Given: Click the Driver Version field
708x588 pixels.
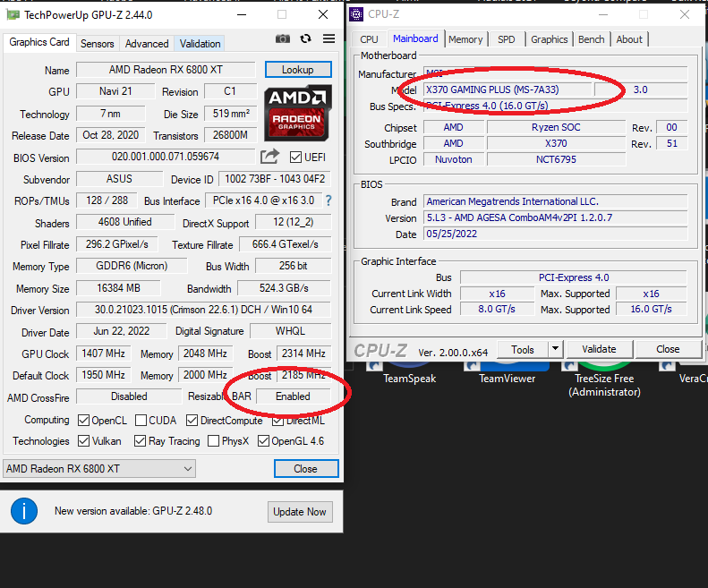Looking at the screenshot, I should [x=204, y=310].
